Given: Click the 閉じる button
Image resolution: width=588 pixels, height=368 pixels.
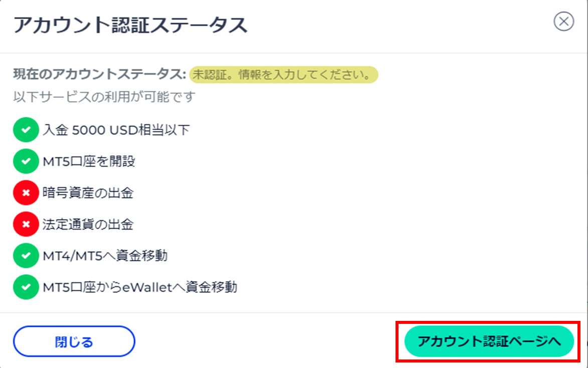Looking at the screenshot, I should click(74, 341).
